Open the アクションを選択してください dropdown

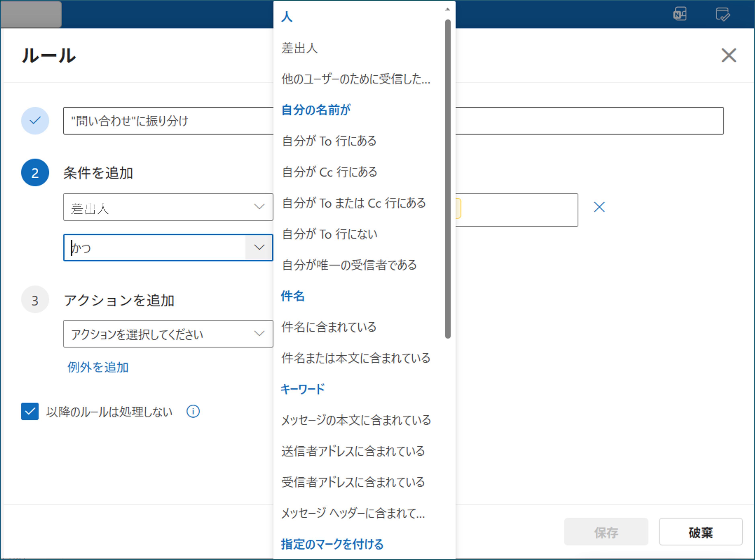pos(168,334)
